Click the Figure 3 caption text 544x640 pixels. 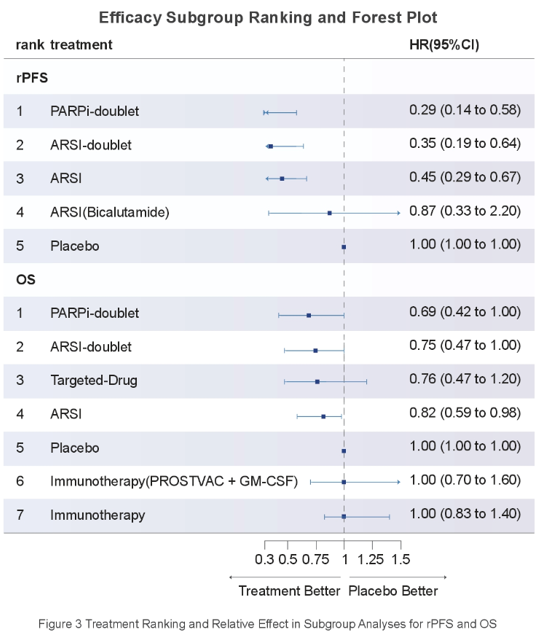pos(268,624)
